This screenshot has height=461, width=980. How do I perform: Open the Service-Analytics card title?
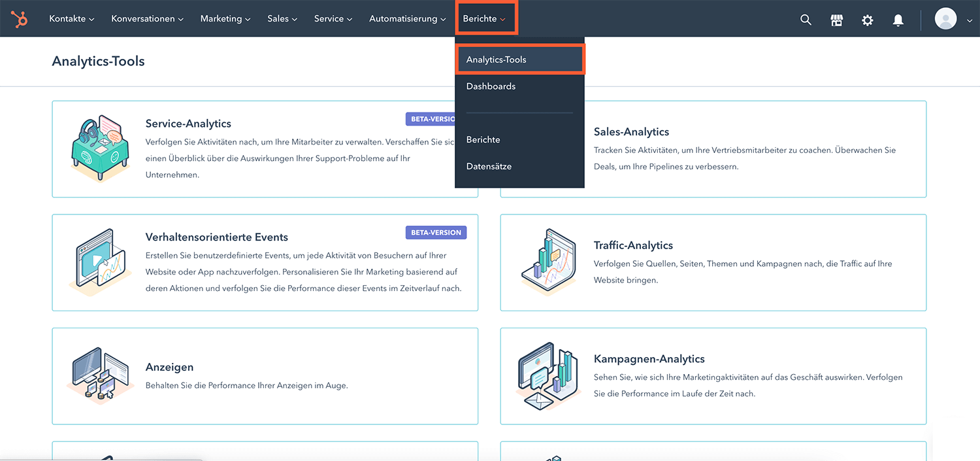pos(188,124)
